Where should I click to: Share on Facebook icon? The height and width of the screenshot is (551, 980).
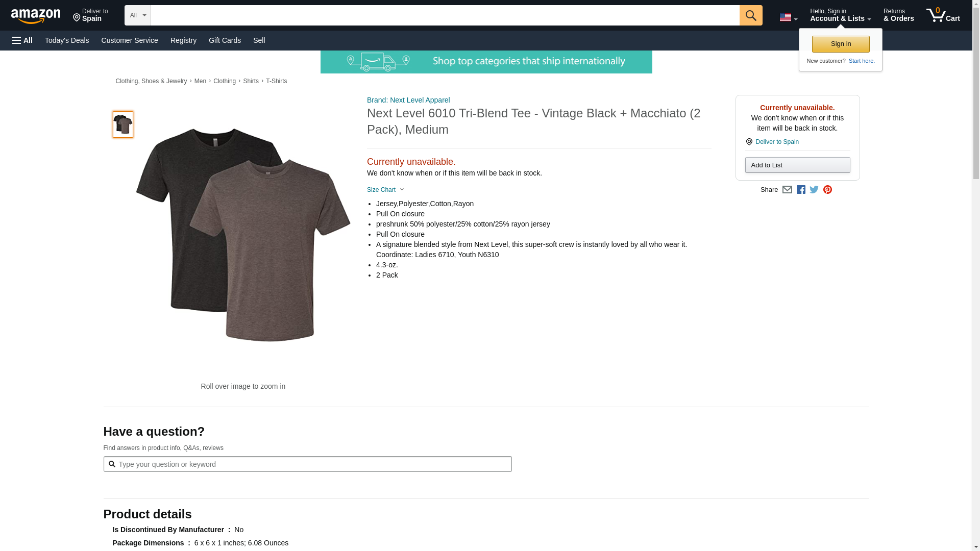point(801,190)
